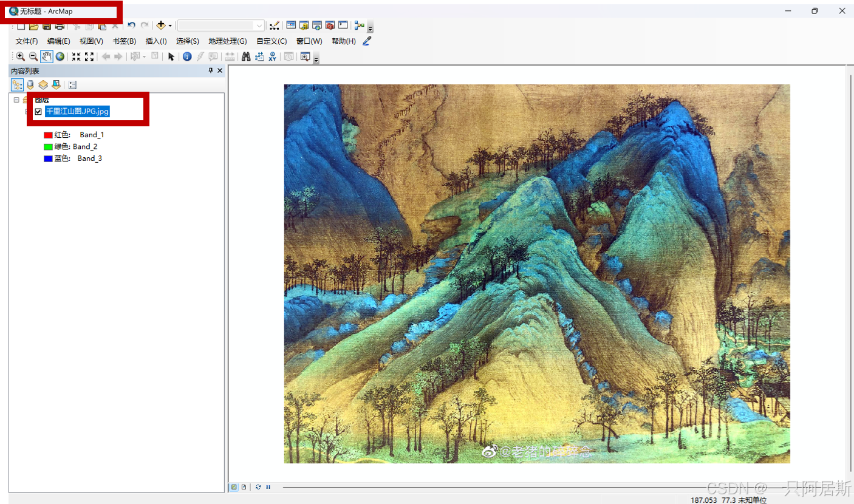Choose the Select Elements arrow tool
Screen dimensions: 854x504
(171, 56)
